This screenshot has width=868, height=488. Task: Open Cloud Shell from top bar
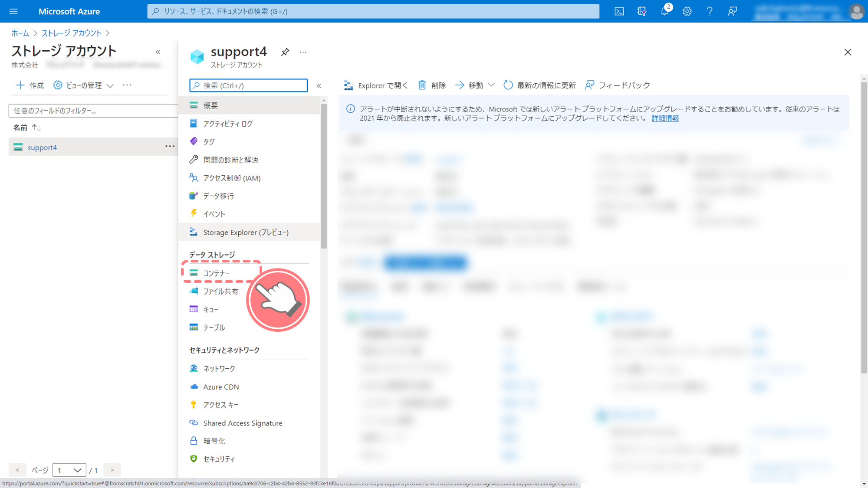(619, 11)
